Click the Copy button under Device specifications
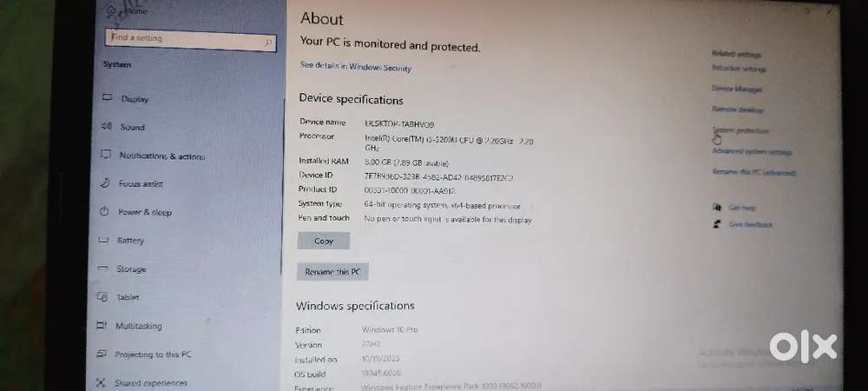868x391 pixels. [323, 241]
